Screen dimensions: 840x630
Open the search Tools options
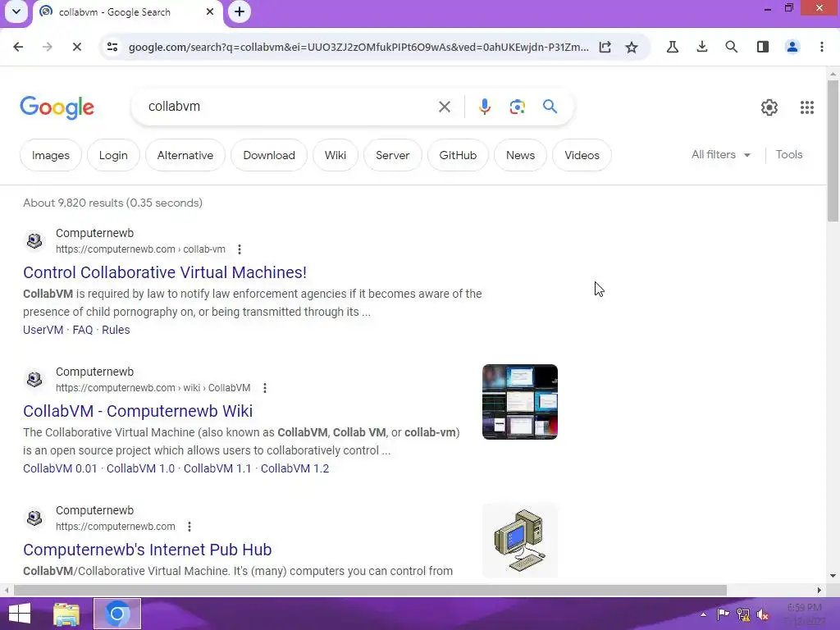tap(788, 154)
